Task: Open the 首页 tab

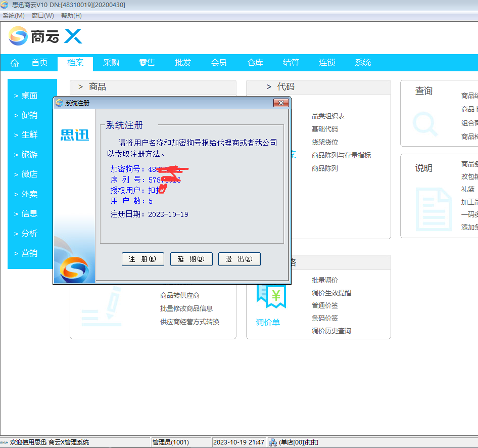Action: click(x=39, y=63)
